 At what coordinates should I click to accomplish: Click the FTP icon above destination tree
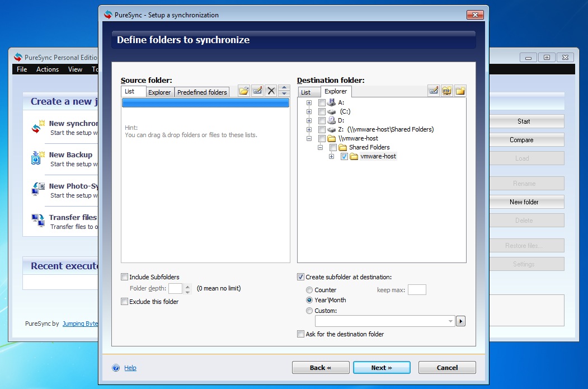point(447,91)
